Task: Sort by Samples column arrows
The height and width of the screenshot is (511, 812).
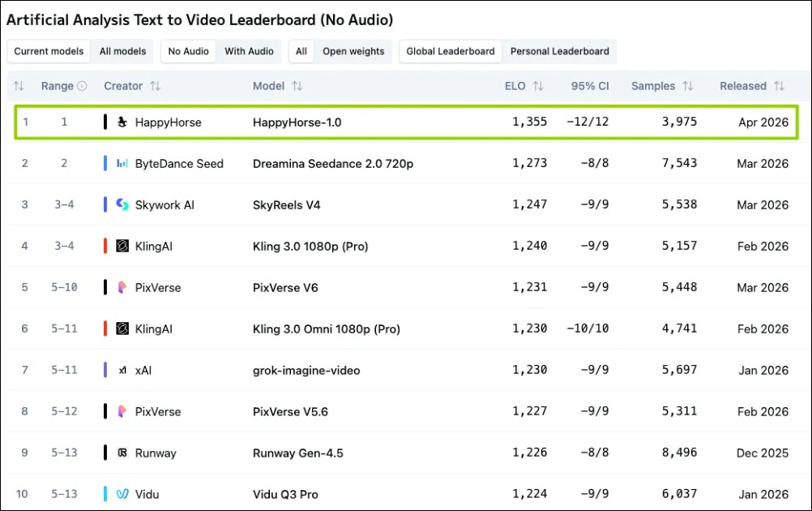Action: coord(688,86)
